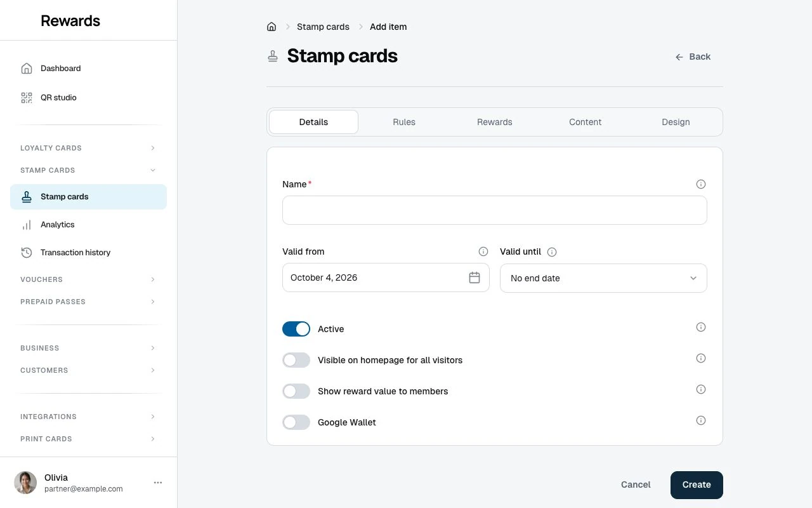Expand the Print Cards section

(x=88, y=439)
